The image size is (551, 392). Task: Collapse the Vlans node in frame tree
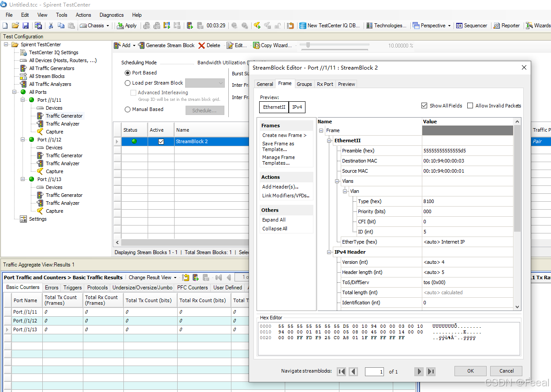point(337,181)
